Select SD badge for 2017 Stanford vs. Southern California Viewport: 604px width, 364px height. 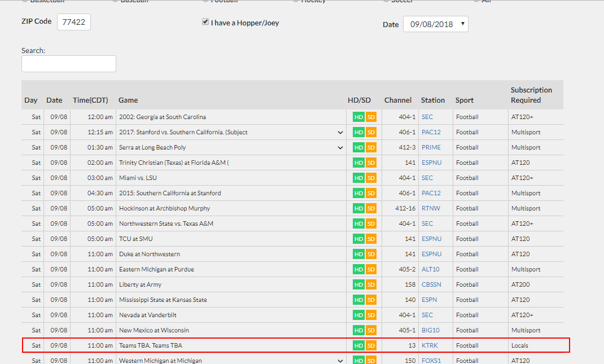(371, 132)
